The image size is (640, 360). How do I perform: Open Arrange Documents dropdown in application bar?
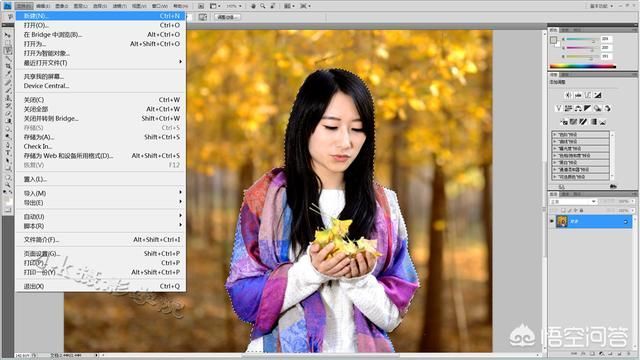pyautogui.click(x=289, y=6)
